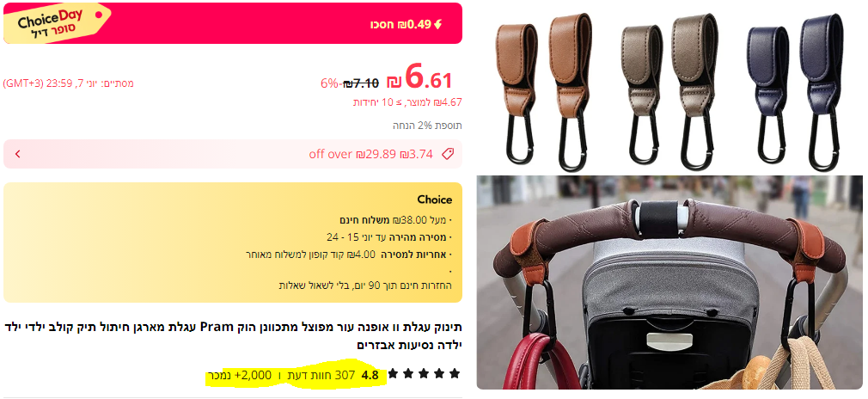The width and height of the screenshot is (868, 399).
Task: Click the red ₪0.49 savings banner
Action: click(233, 23)
